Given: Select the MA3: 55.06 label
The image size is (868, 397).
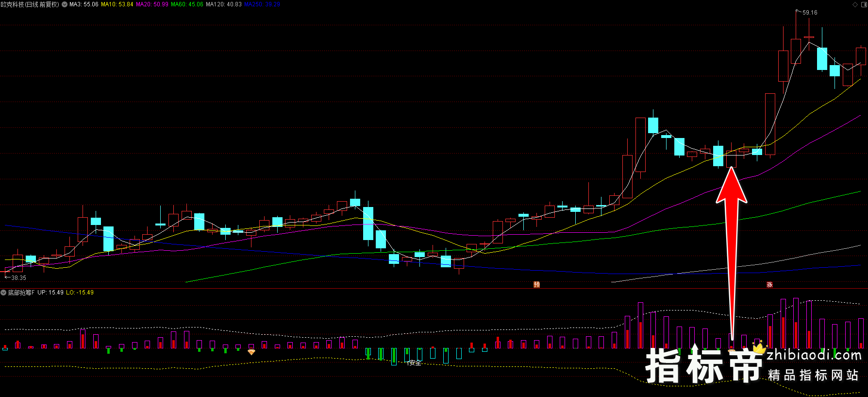Looking at the screenshot, I should pos(84,4).
